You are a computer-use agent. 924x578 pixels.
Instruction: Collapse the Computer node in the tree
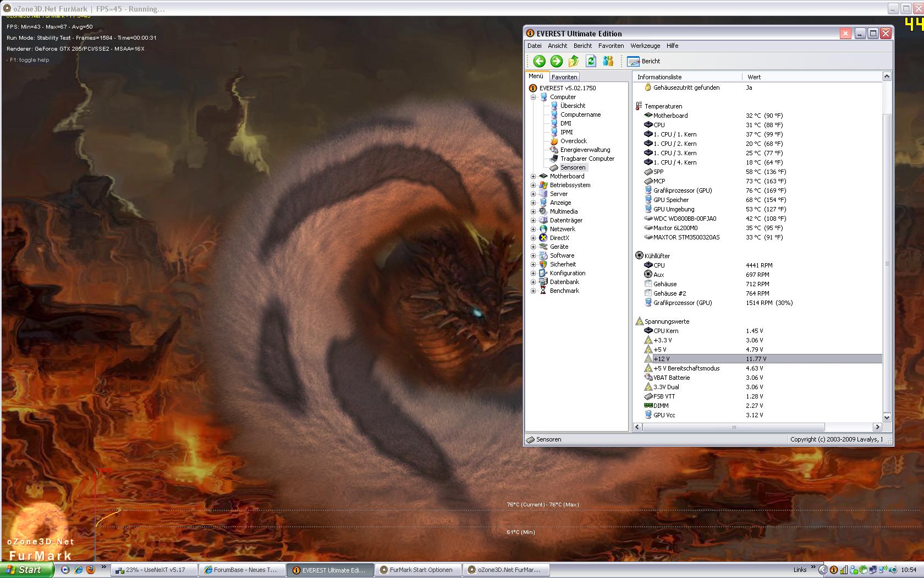point(533,97)
